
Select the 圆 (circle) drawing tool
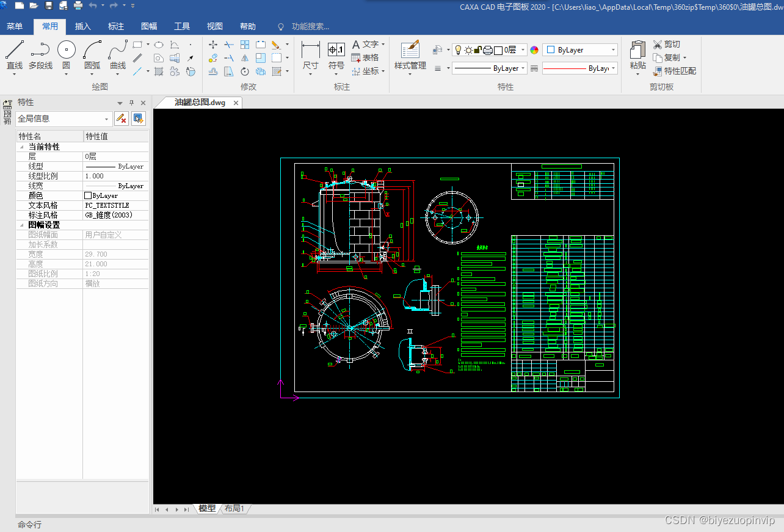[66, 55]
